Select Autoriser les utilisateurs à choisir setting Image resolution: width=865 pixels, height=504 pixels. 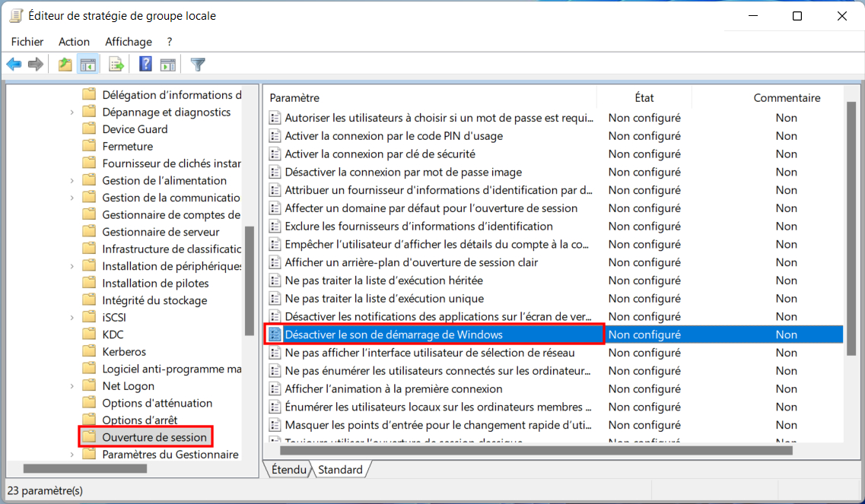(x=439, y=118)
